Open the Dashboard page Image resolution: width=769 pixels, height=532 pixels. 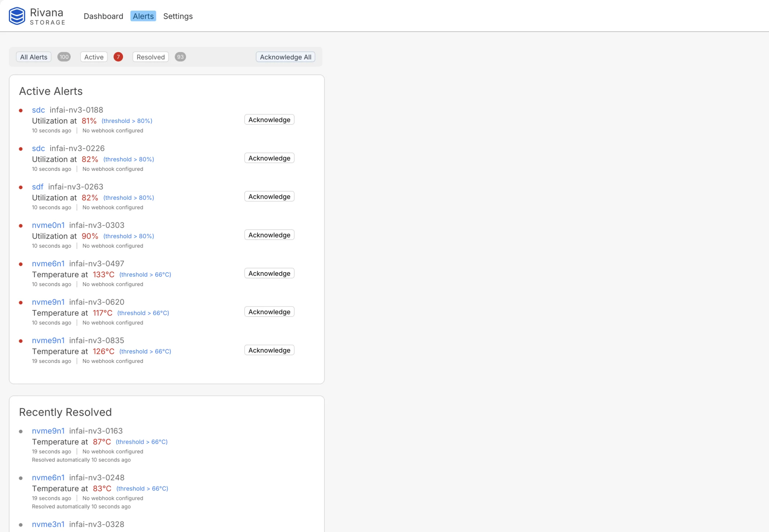point(103,16)
